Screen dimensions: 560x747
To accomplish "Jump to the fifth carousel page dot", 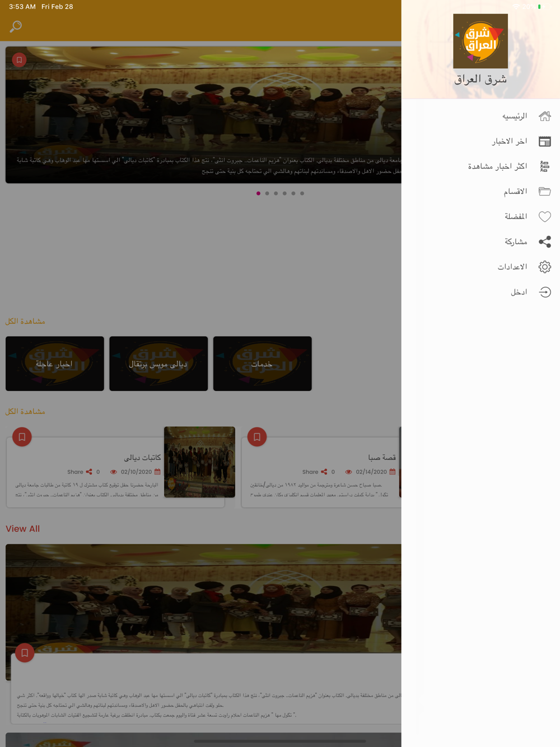I will click(293, 193).
